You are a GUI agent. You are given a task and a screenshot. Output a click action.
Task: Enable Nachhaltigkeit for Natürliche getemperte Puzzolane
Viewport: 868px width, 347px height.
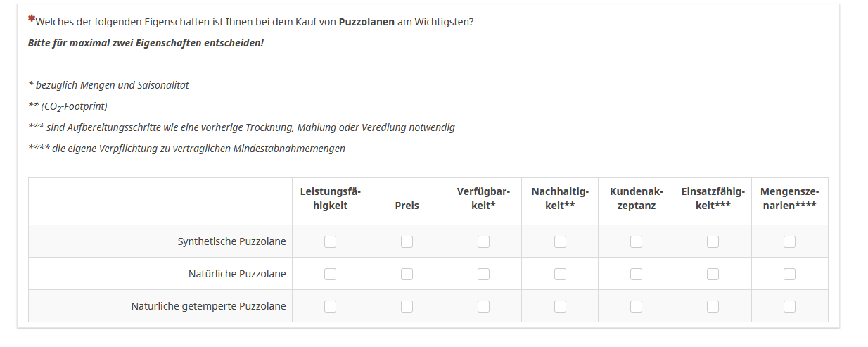point(560,306)
